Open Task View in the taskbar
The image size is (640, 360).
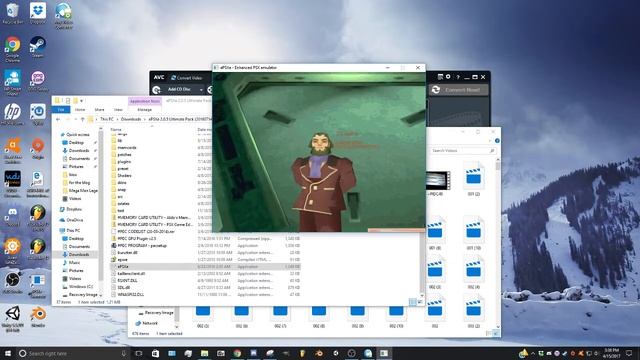139,353
